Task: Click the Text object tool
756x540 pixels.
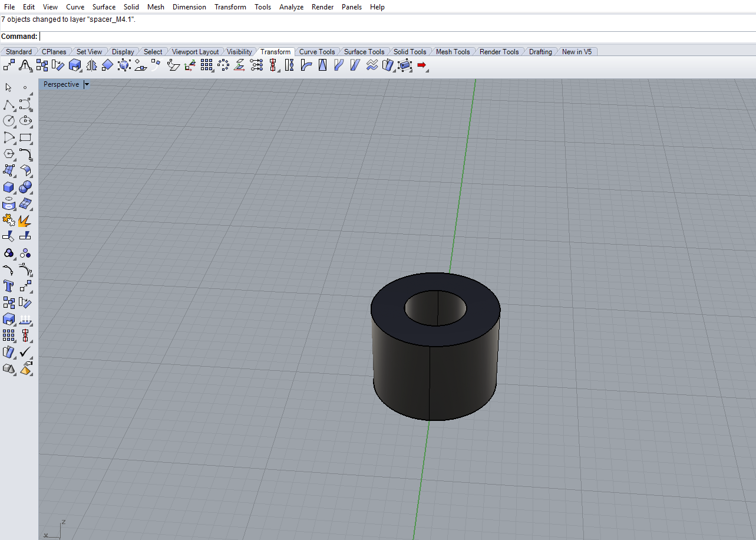Action: click(9, 287)
